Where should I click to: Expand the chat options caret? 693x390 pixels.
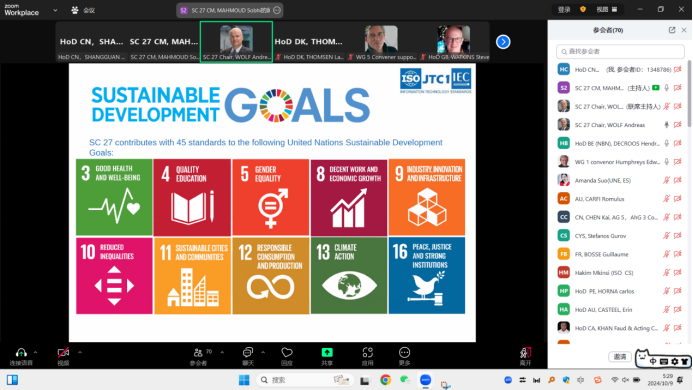pos(263,352)
